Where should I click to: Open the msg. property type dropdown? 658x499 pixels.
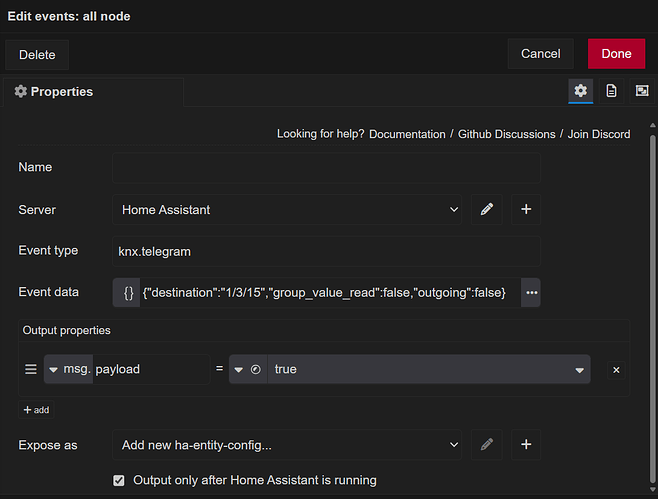click(x=68, y=369)
